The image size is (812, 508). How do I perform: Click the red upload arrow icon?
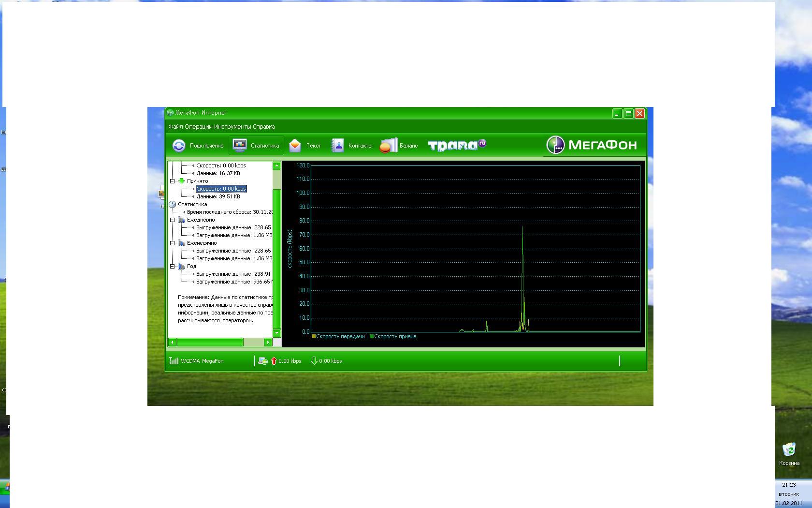[274, 361]
